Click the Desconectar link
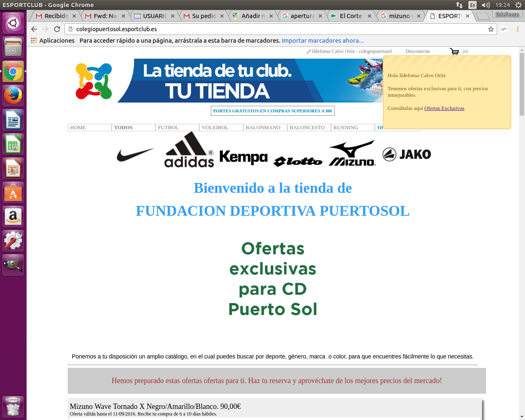The image size is (525, 420). [418, 51]
